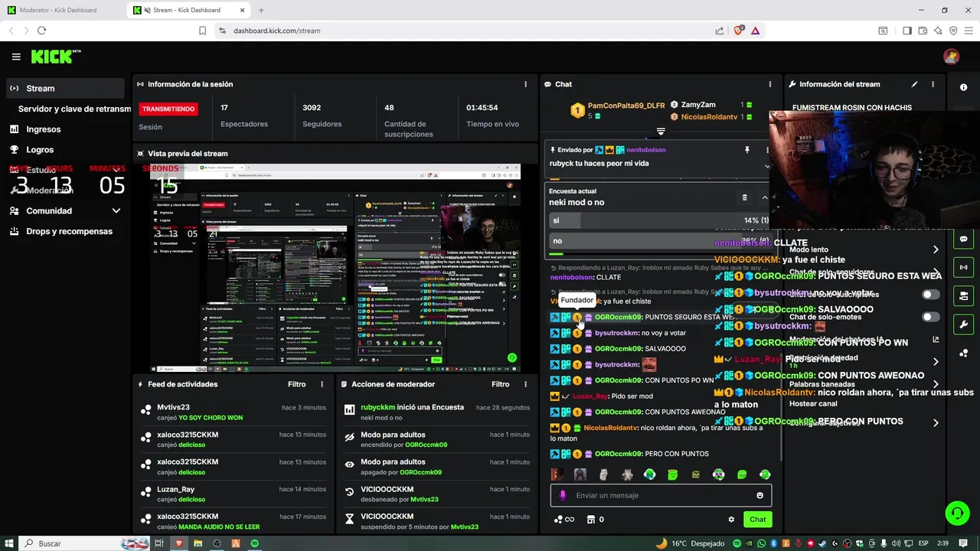Open Acciones de moderador three-dot menu
The image size is (980, 551).
pos(525,384)
